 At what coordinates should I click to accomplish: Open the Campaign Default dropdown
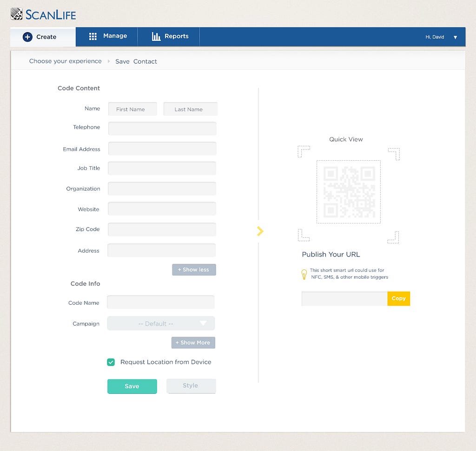click(161, 323)
